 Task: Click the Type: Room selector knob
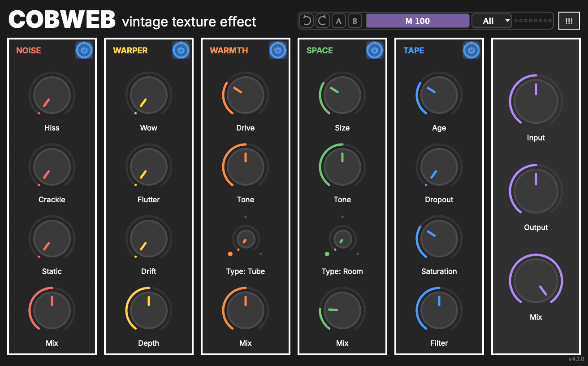coord(342,239)
